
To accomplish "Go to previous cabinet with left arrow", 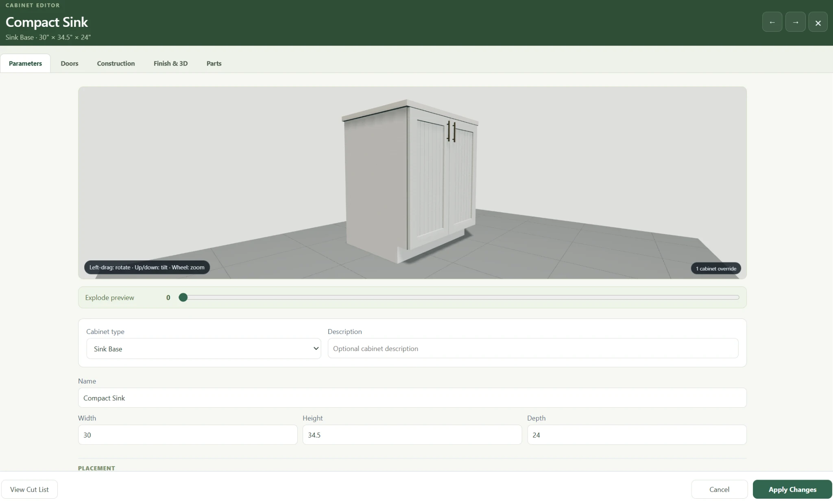I will [772, 22].
